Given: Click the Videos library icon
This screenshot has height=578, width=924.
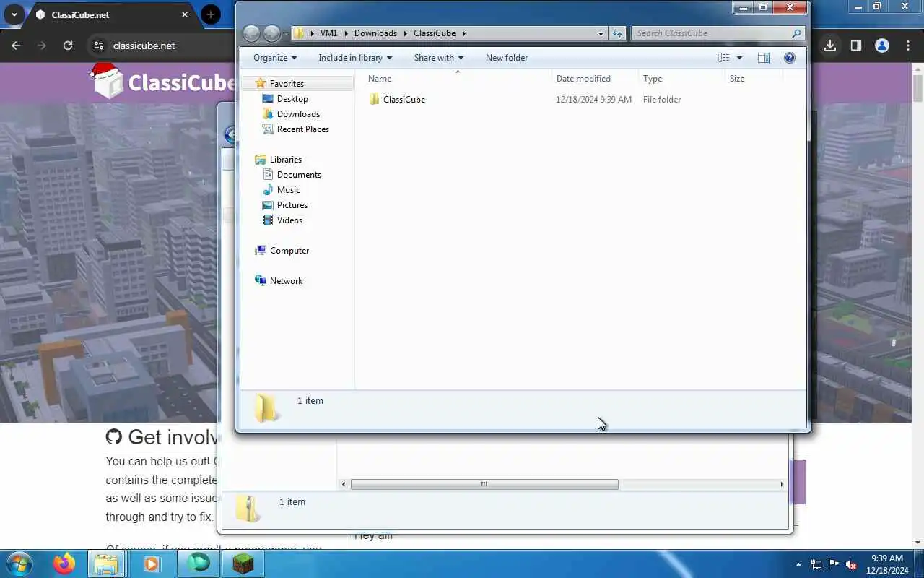Looking at the screenshot, I should tap(268, 220).
